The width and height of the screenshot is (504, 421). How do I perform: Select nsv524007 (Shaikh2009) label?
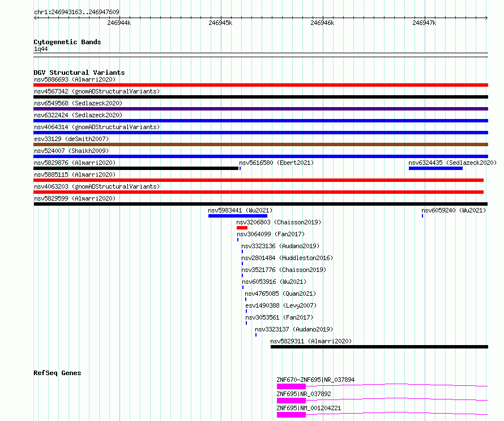click(x=71, y=151)
